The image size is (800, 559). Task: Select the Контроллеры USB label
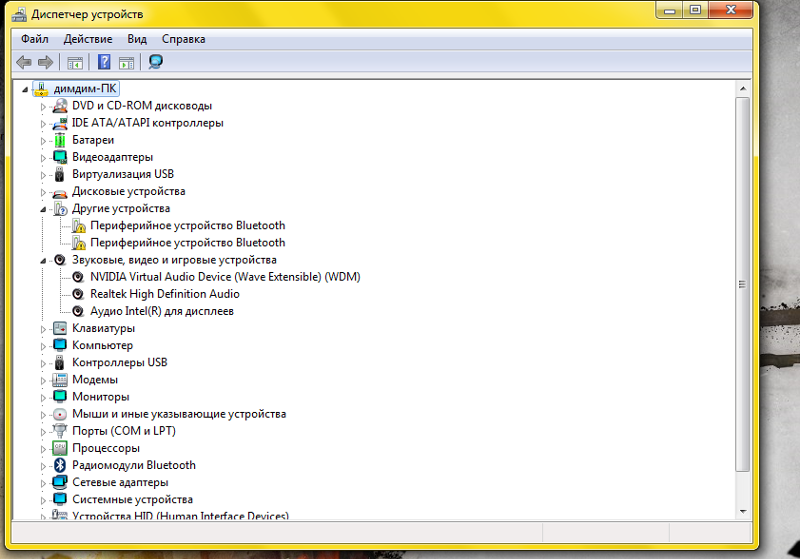coord(120,363)
